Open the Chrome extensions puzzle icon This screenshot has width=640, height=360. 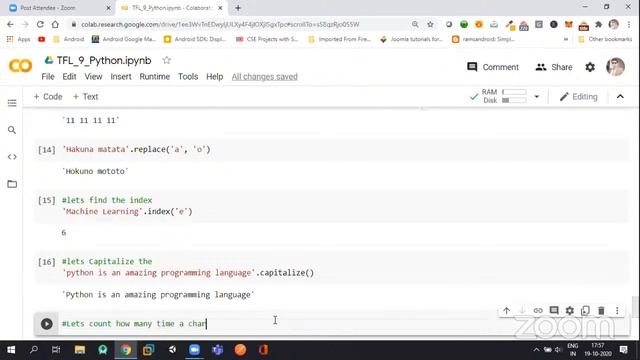tap(598, 24)
